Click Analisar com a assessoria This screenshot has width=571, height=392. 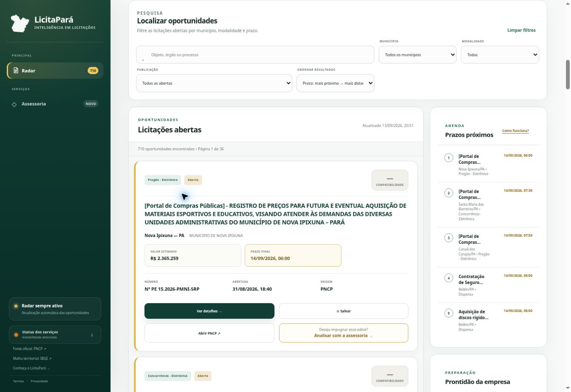pyautogui.click(x=344, y=333)
